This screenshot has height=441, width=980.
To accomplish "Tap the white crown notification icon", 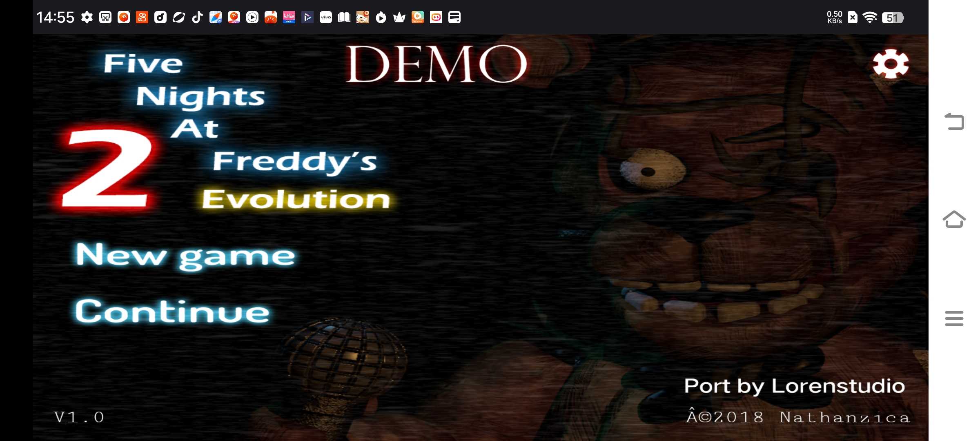I will pyautogui.click(x=399, y=17).
